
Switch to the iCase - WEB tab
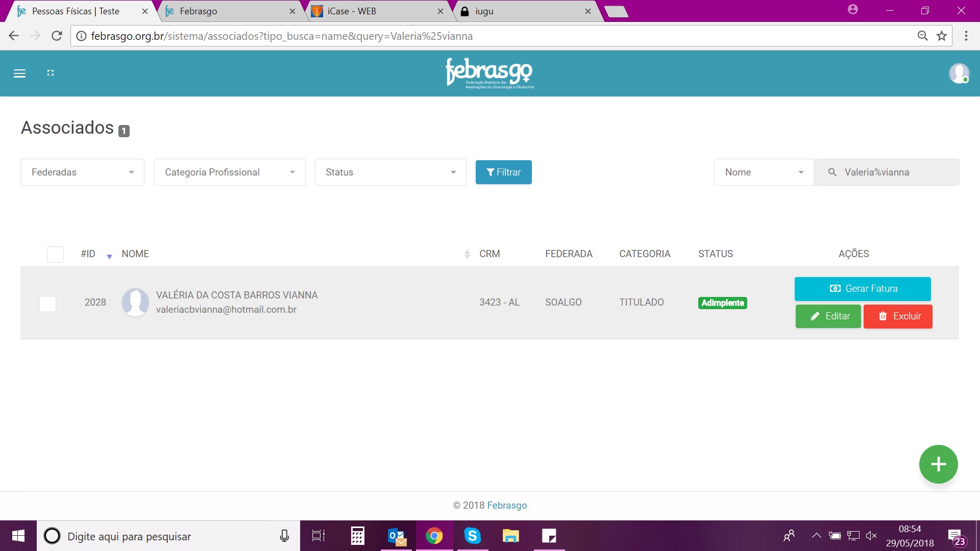tap(375, 11)
